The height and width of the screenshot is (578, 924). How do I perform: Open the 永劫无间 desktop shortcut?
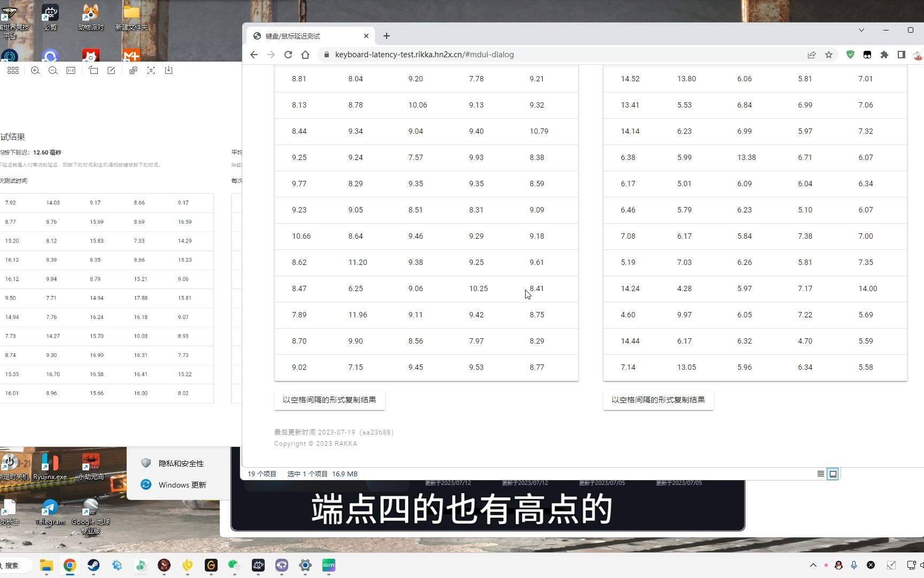[91, 467]
